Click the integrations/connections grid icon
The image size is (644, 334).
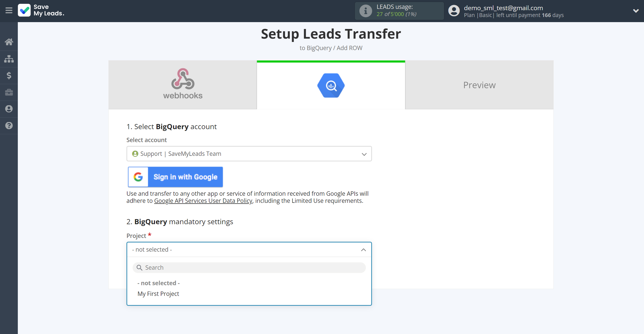pos(9,58)
